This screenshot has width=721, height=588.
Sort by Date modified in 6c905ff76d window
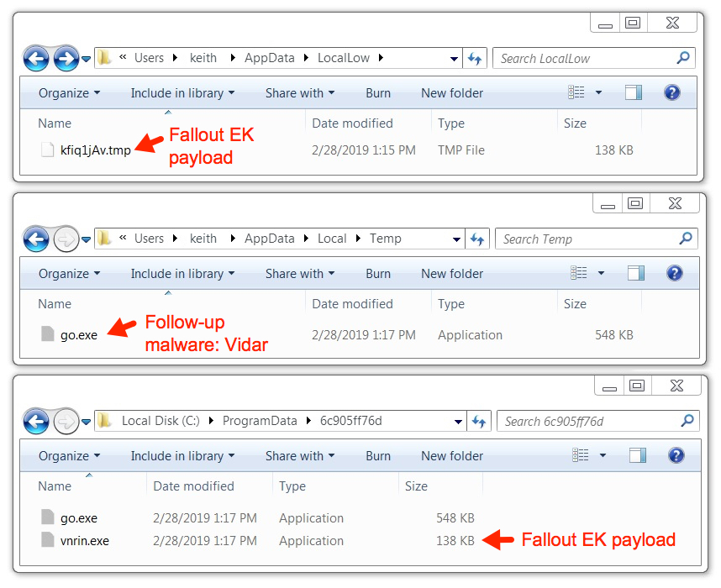click(193, 486)
